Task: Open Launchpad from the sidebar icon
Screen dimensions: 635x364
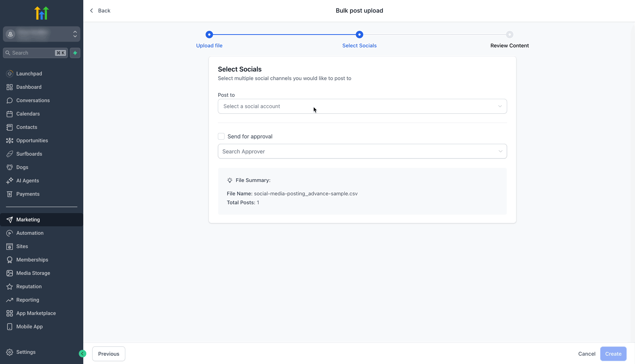Action: [x=10, y=74]
